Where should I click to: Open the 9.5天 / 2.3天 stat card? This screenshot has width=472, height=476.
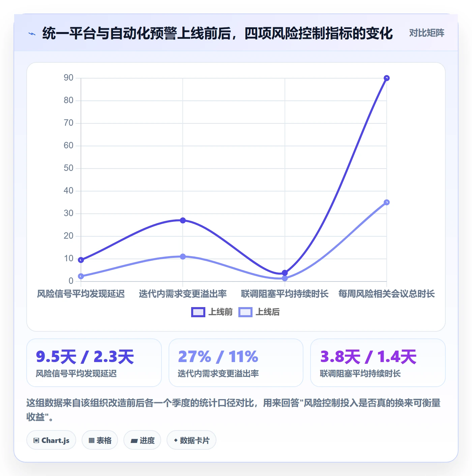[x=94, y=363]
